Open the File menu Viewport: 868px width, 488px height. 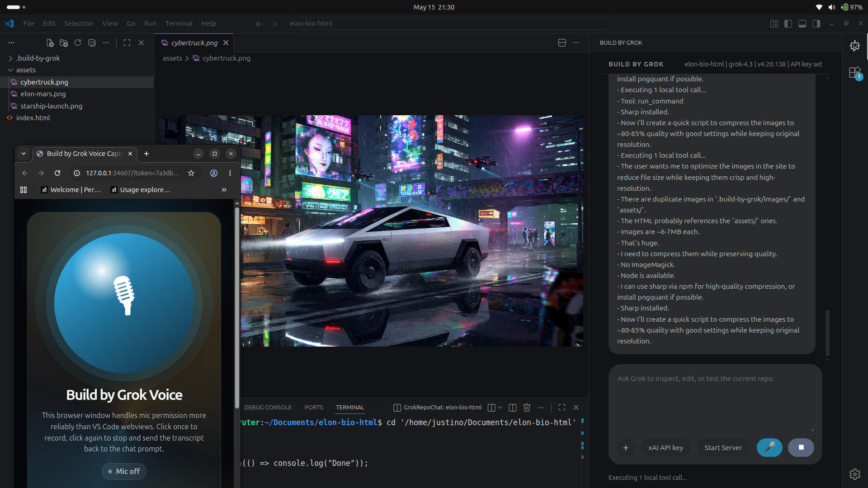click(x=29, y=23)
